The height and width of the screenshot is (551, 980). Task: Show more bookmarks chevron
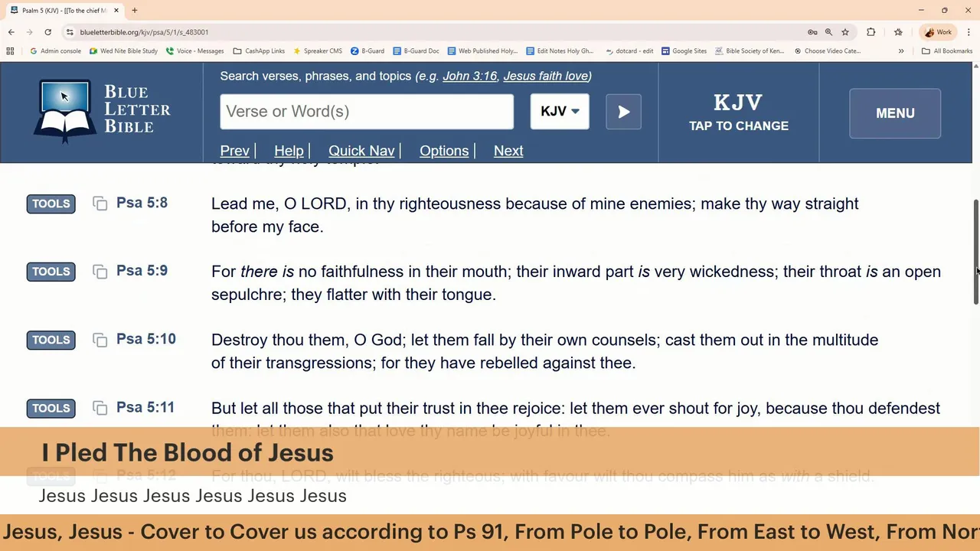click(x=901, y=51)
